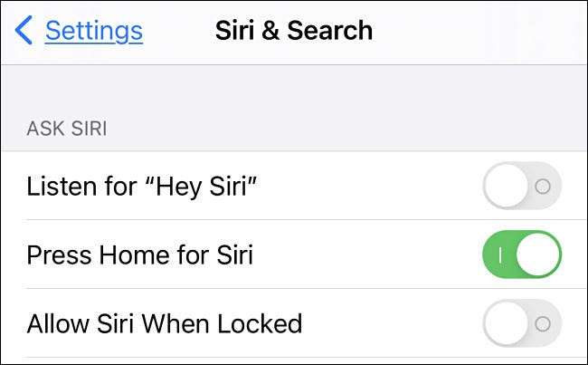The height and width of the screenshot is (365, 588).
Task: Click the off-circle icon in the When Locked switch
Action: pyautogui.click(x=543, y=323)
